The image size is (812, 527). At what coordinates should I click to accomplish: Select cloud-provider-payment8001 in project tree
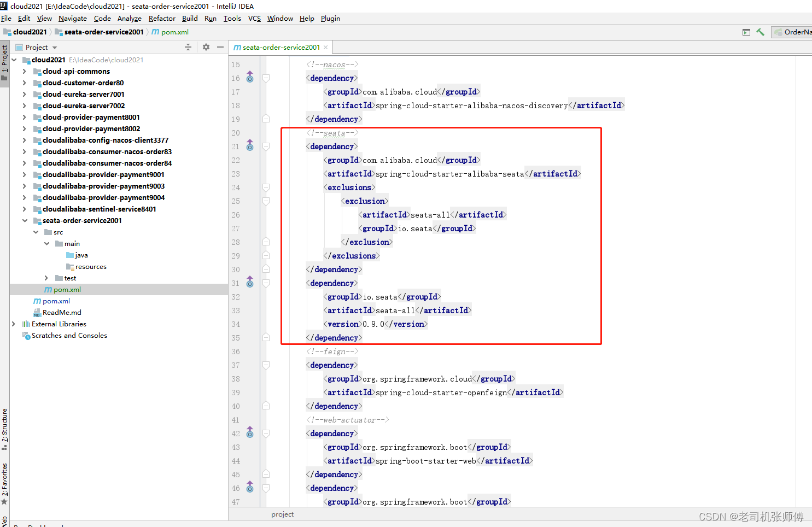pyautogui.click(x=91, y=118)
